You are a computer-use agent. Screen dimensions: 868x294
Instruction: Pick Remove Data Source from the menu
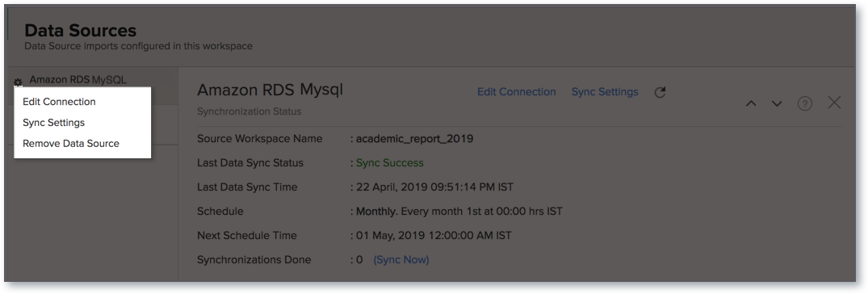(x=71, y=144)
